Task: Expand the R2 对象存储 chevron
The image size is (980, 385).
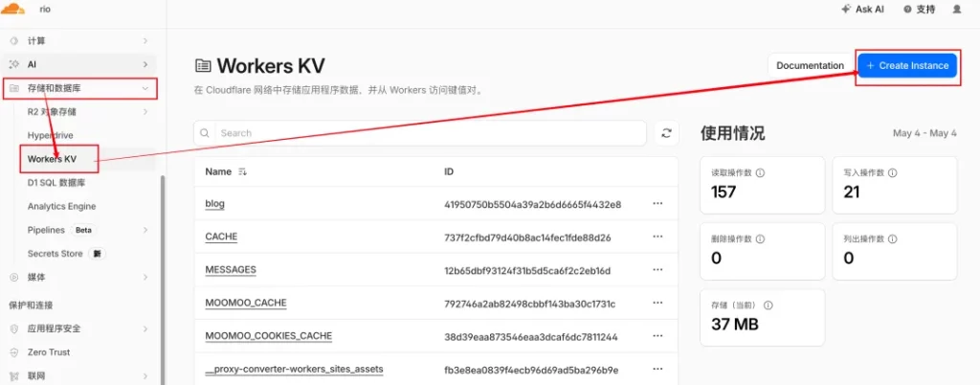Action: 145,112
